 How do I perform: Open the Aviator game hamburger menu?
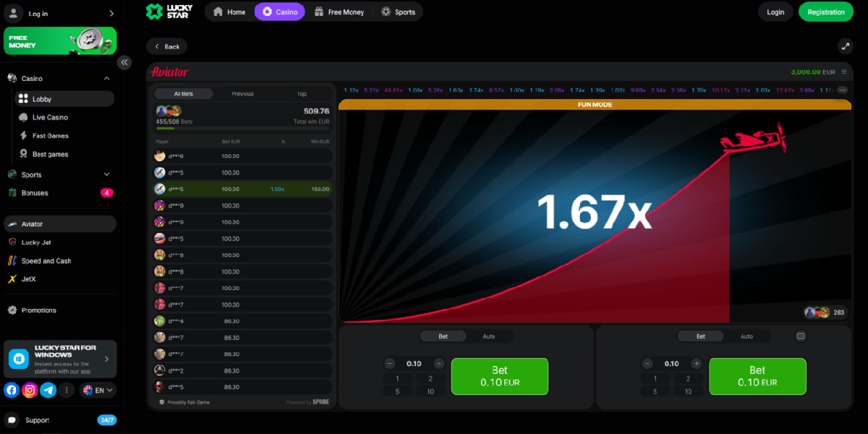pyautogui.click(x=843, y=72)
